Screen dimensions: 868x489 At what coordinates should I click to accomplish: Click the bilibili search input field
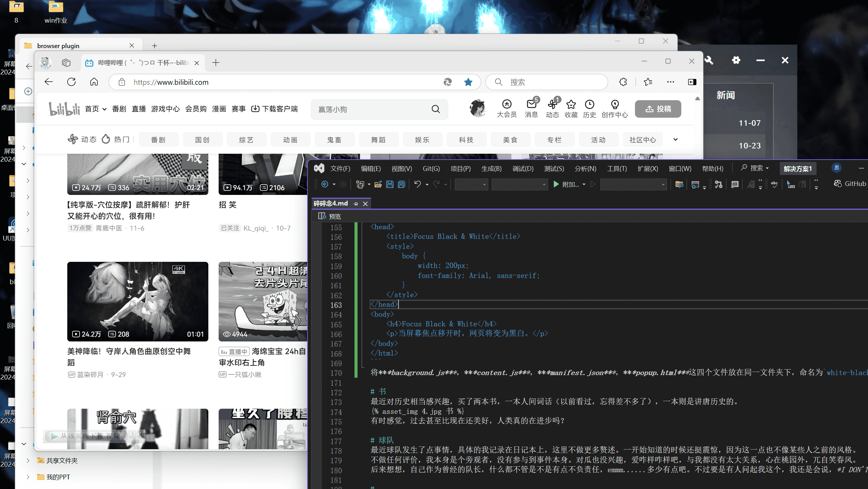click(371, 109)
